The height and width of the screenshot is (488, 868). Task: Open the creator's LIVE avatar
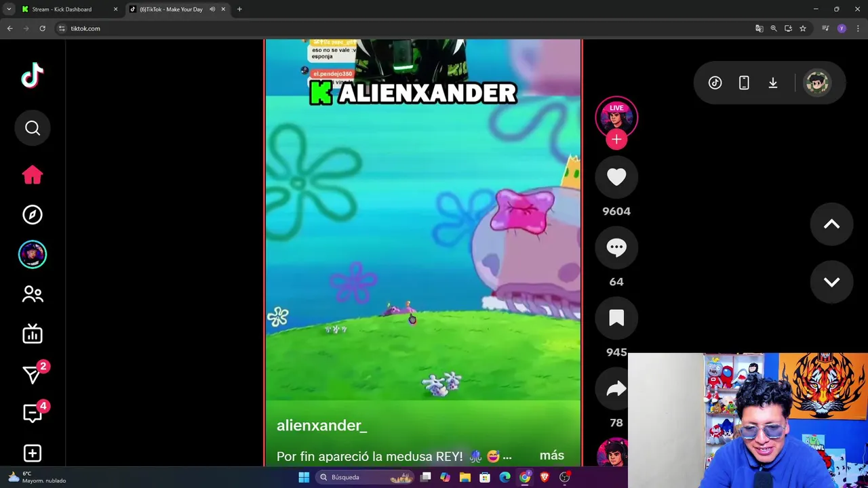[616, 117]
